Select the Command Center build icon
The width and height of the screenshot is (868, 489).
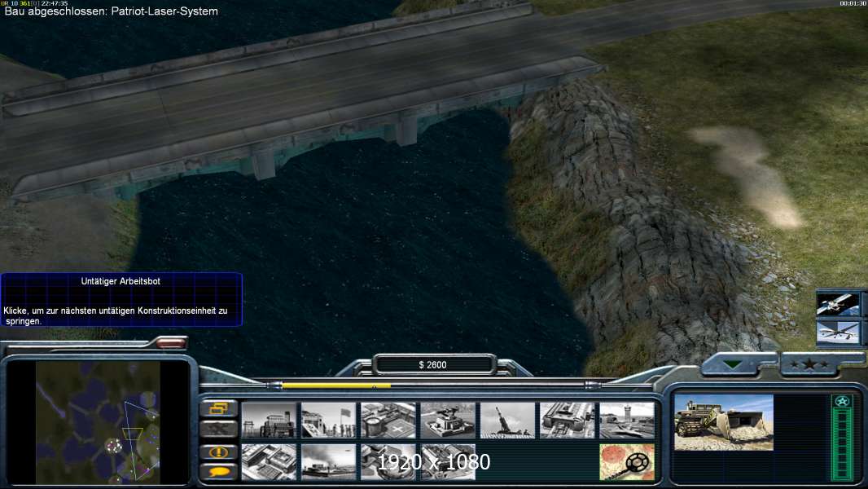click(448, 462)
